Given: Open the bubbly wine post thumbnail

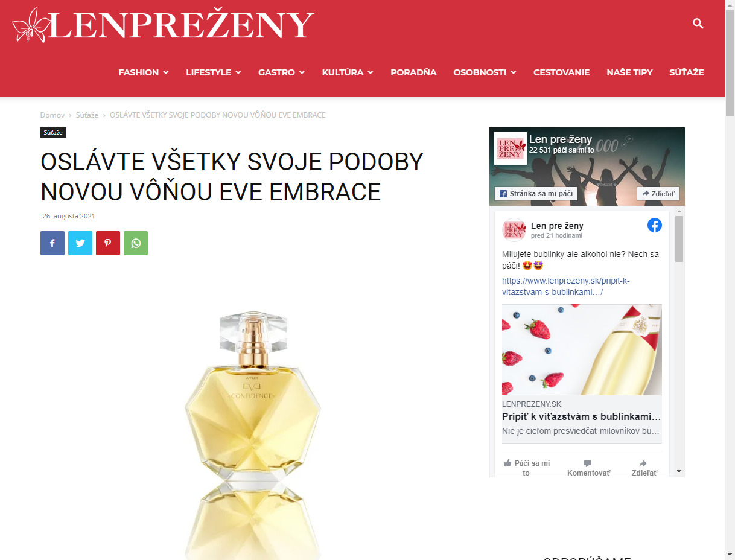Looking at the screenshot, I should tap(582, 349).
